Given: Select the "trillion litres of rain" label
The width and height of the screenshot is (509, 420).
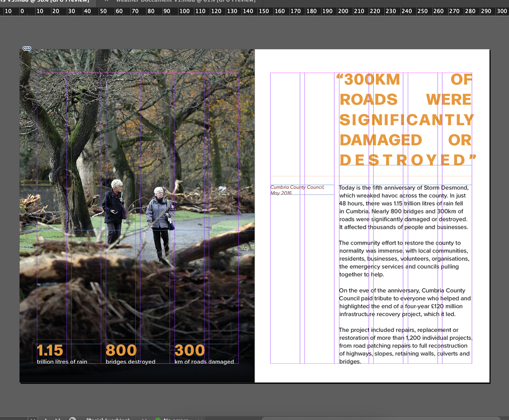Looking at the screenshot, I should pos(62,362).
